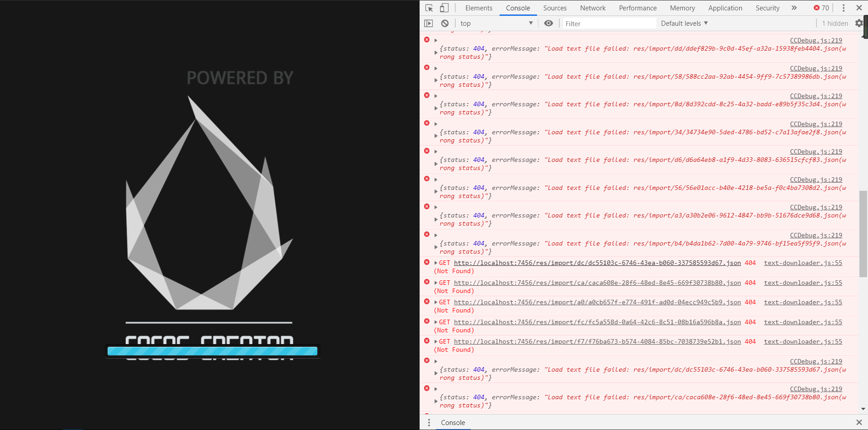Open text-downloader.js:55 link in fc5a558d GET row
The width and height of the screenshot is (868, 430).
click(803, 322)
